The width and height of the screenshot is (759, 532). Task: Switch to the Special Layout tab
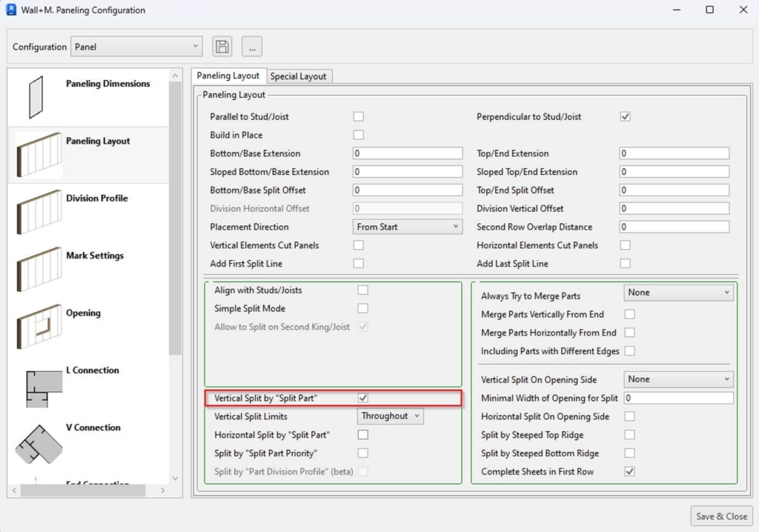click(x=298, y=76)
